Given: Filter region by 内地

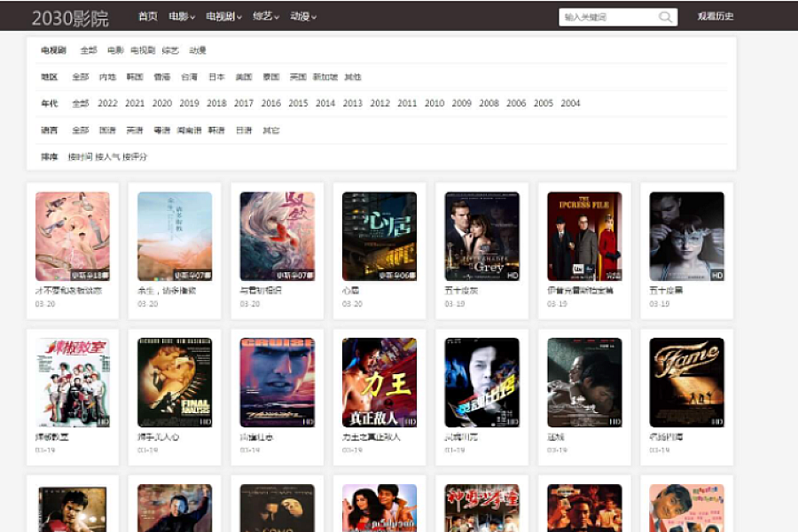Looking at the screenshot, I should tap(107, 77).
